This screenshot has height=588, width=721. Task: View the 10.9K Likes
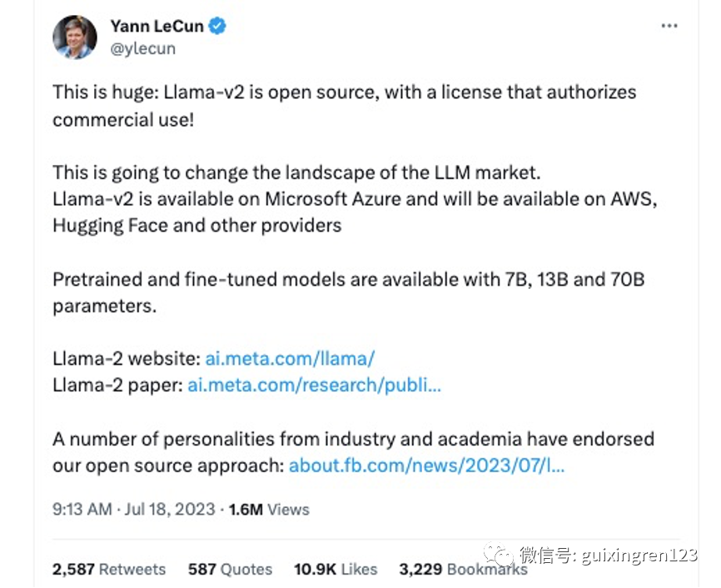[335, 569]
